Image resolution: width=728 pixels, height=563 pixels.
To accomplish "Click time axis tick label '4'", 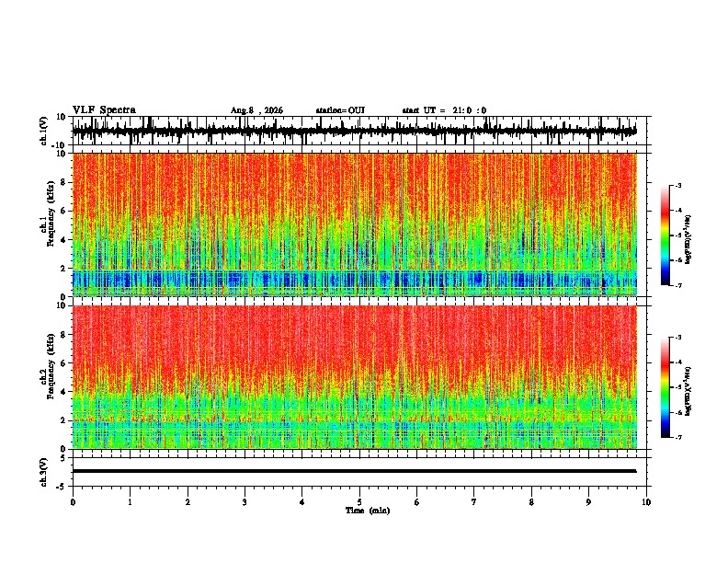I will [x=302, y=502].
